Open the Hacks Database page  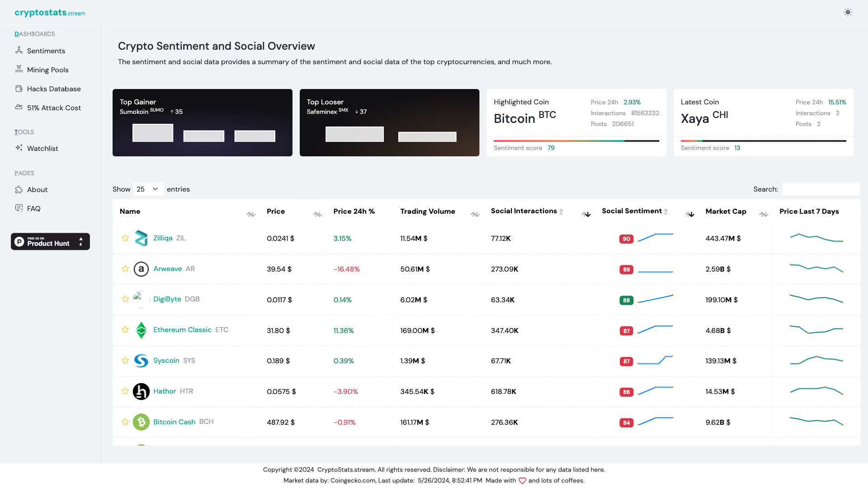(54, 89)
